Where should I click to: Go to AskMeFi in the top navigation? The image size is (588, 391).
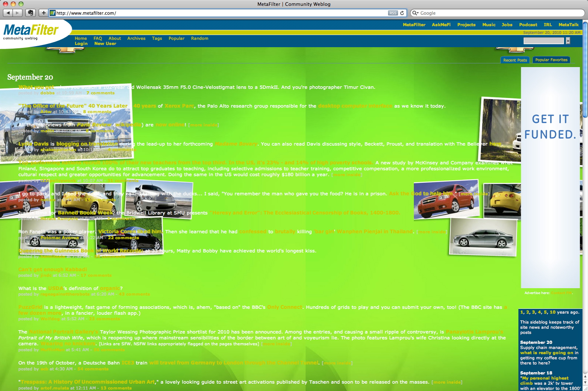441,25
